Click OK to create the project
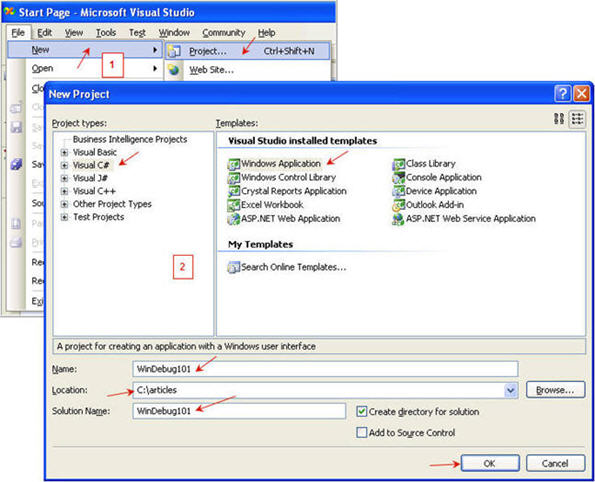Image resolution: width=595 pixels, height=482 pixels. click(x=490, y=463)
